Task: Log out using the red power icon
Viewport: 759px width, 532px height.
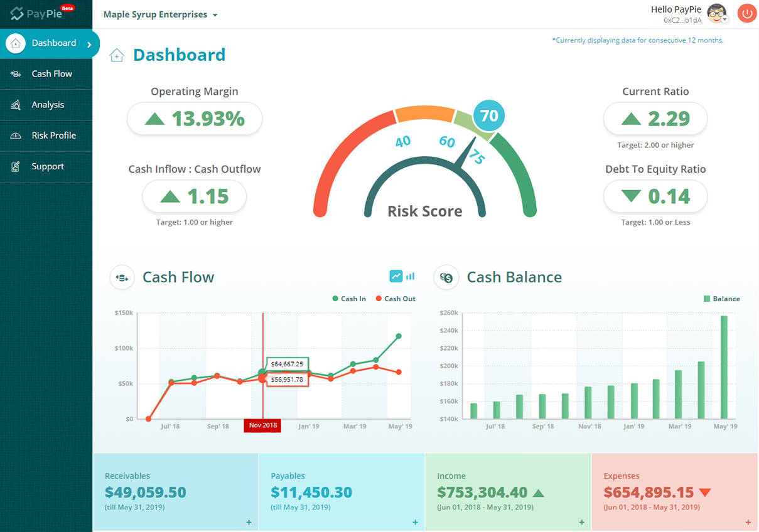Action: tap(746, 13)
